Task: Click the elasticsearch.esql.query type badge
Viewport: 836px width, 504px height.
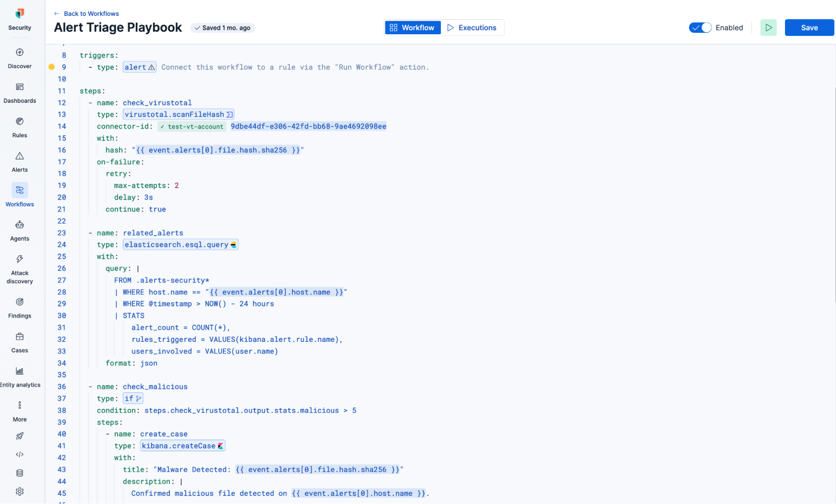Action: 181,244
